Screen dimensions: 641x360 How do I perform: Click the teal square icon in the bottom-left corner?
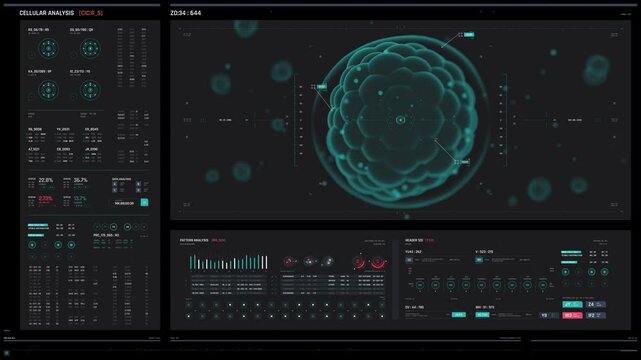pos(6,353)
